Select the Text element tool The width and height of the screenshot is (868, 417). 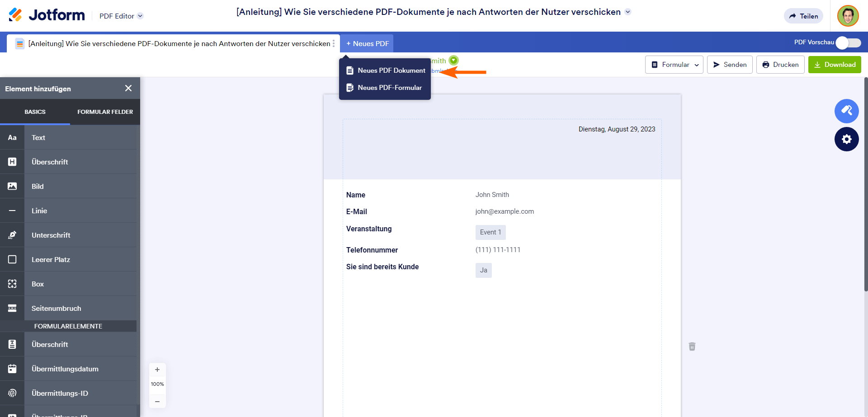pyautogui.click(x=38, y=137)
